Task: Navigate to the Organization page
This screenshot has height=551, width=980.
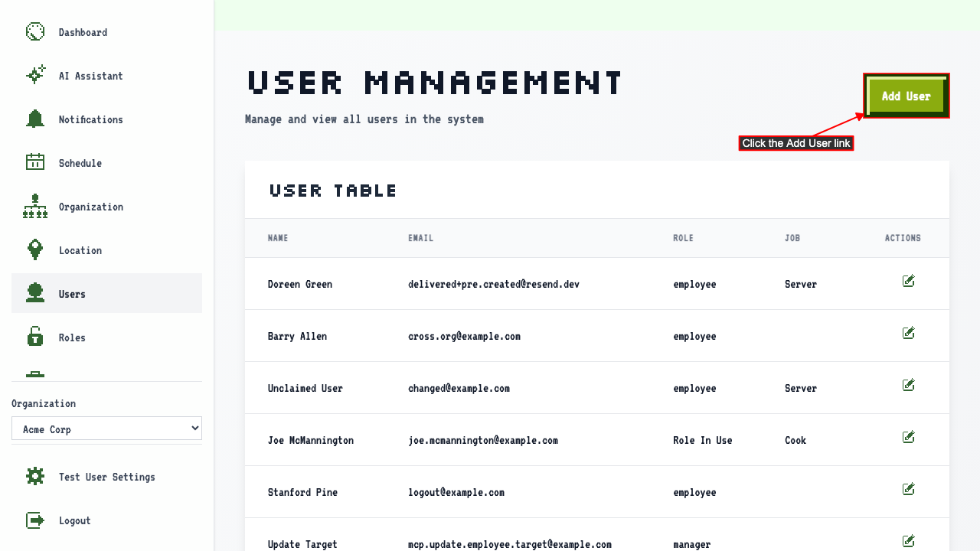Action: tap(106, 207)
